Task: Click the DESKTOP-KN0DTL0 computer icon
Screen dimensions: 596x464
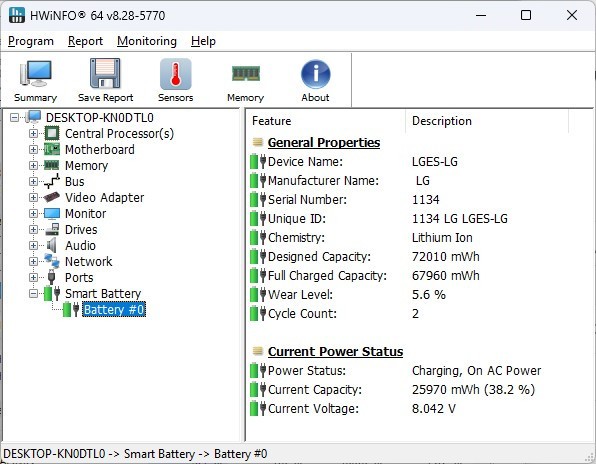Action: (x=33, y=117)
